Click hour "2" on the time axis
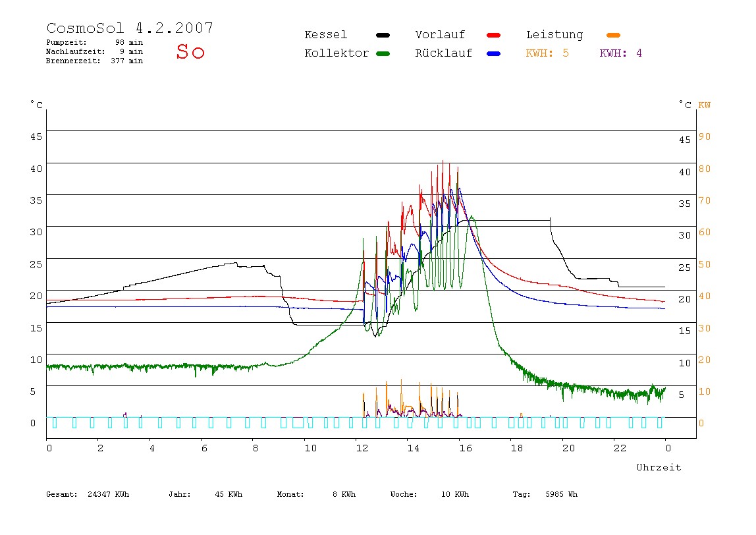Image resolution: width=756 pixels, height=535 pixels. 100,448
